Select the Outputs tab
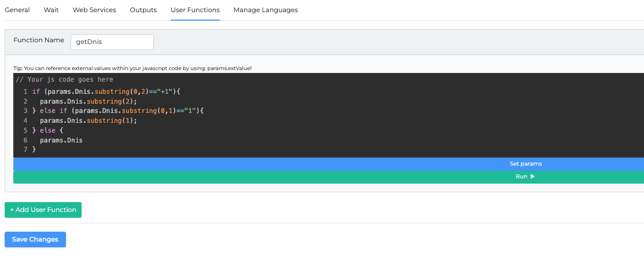 [143, 10]
